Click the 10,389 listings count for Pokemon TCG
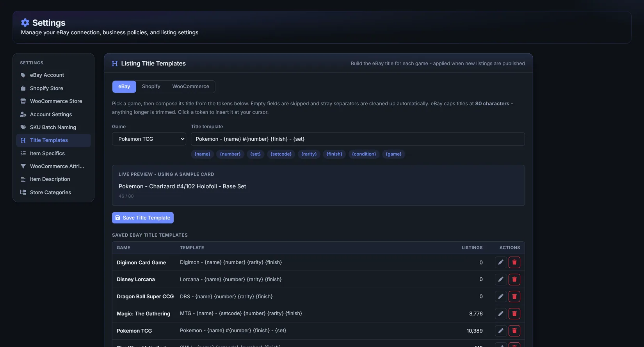This screenshot has width=644, height=347. tap(475, 331)
